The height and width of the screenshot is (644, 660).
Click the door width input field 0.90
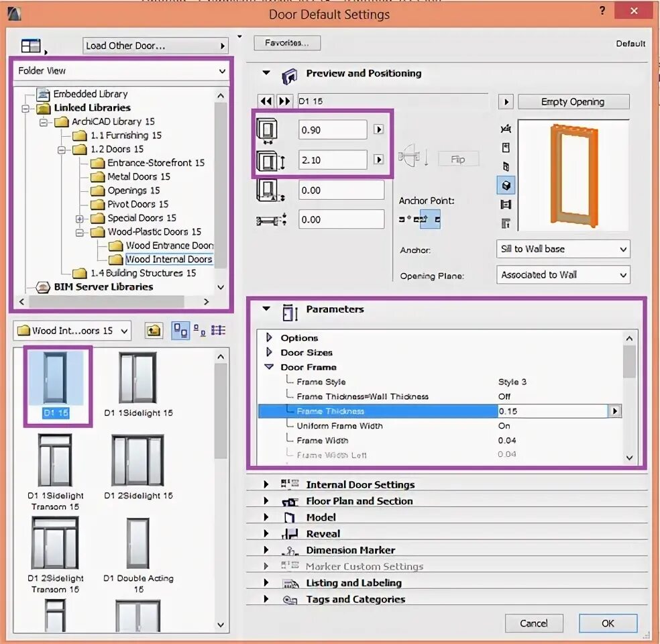(333, 129)
